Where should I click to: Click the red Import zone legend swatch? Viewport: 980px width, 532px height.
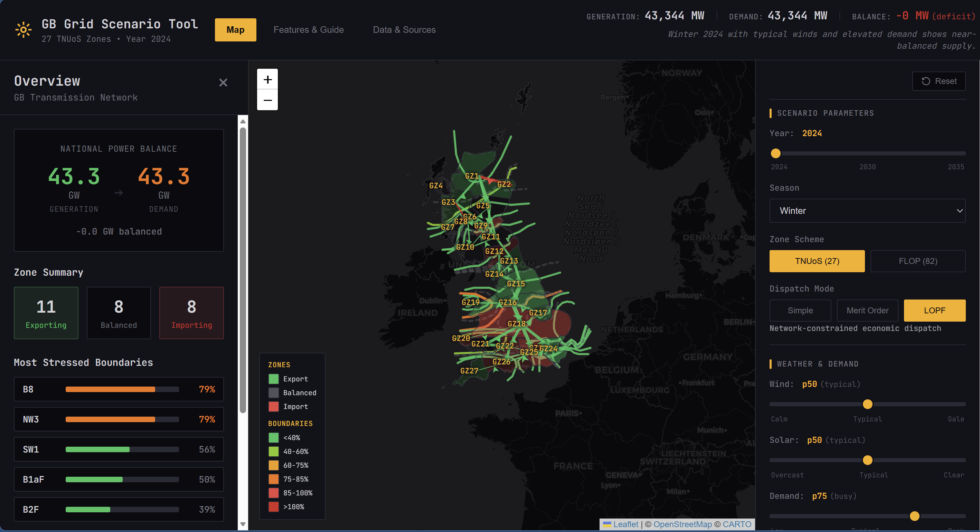[x=274, y=407]
